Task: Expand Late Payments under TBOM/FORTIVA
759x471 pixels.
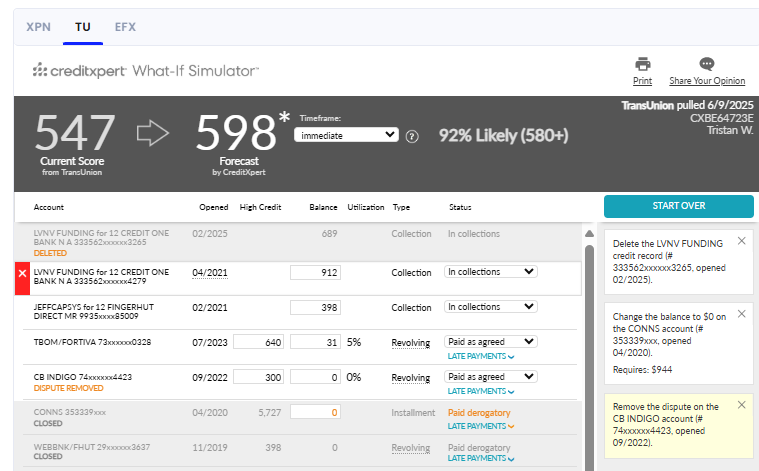Action: click(481, 355)
